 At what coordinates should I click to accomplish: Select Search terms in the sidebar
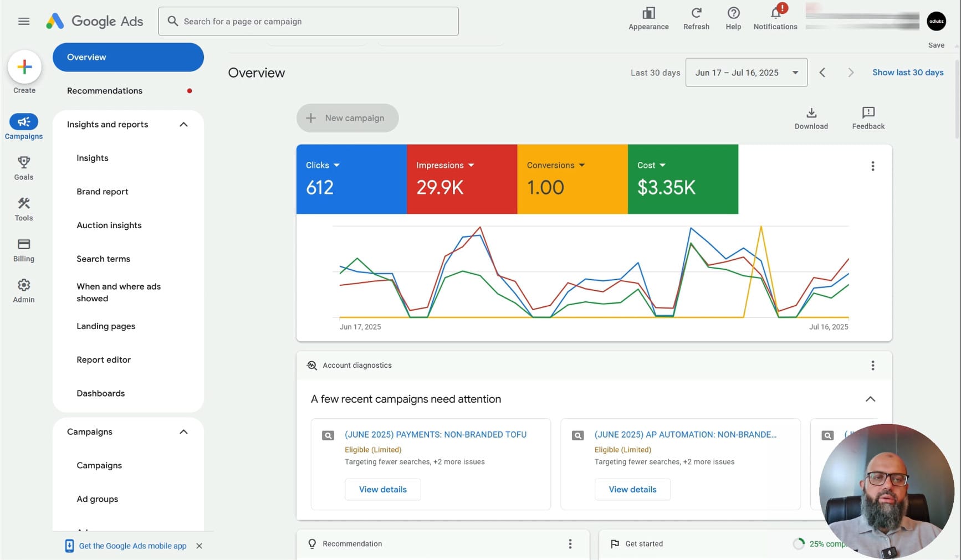pyautogui.click(x=103, y=259)
